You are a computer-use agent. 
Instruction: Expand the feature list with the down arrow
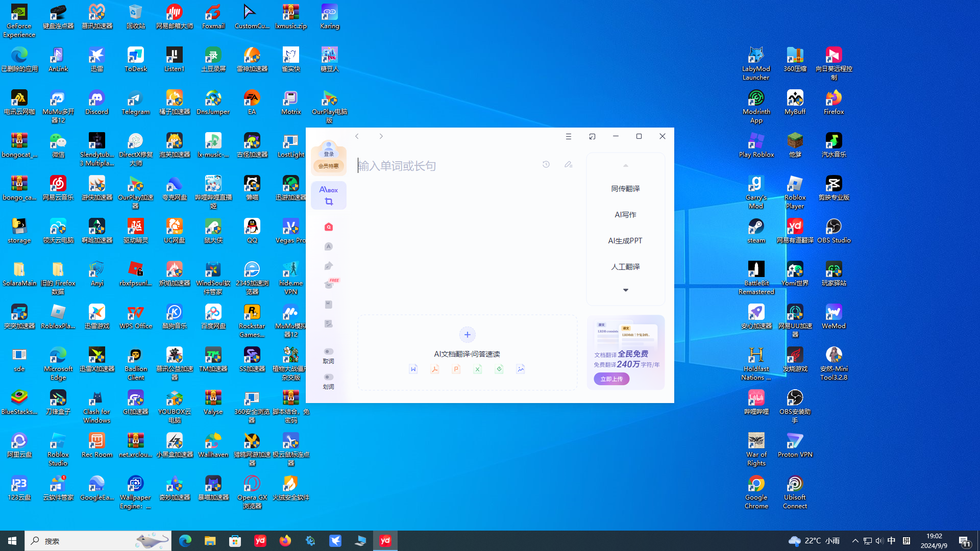tap(625, 290)
